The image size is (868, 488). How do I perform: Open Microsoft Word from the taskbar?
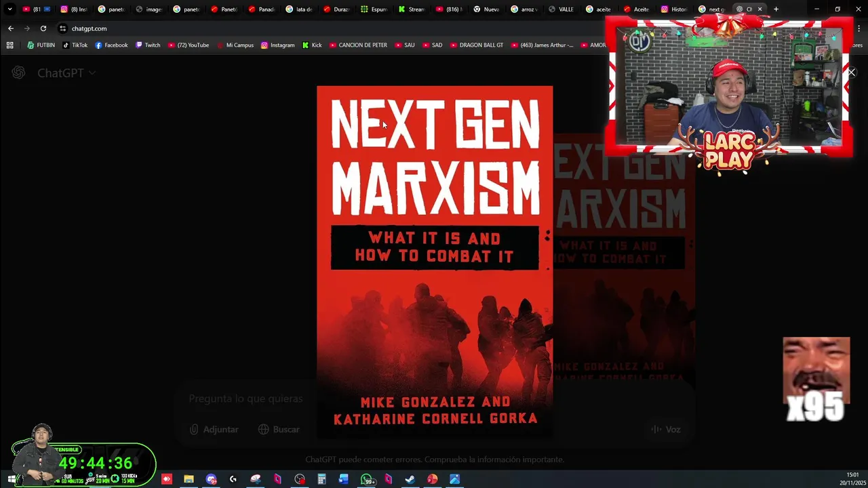(344, 479)
